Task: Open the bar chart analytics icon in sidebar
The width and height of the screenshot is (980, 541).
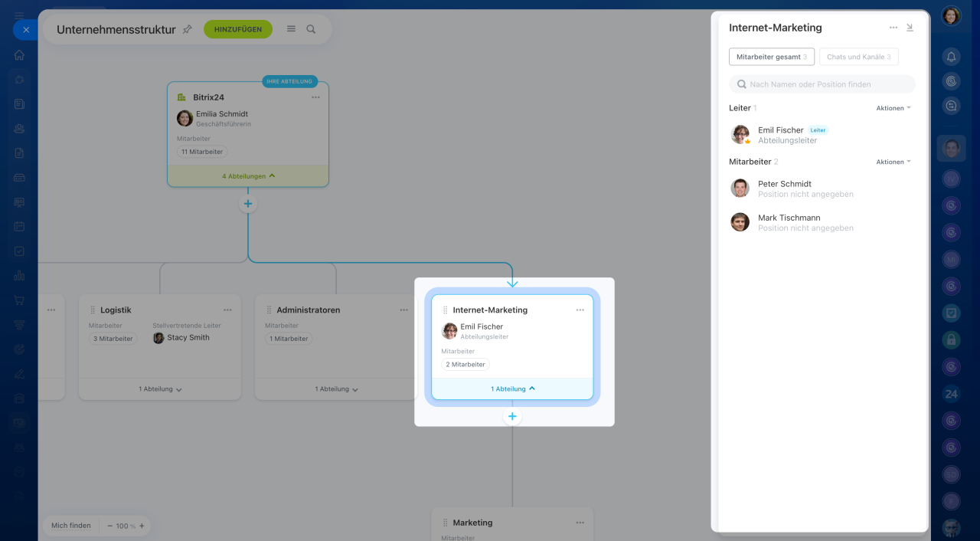Action: tap(19, 276)
